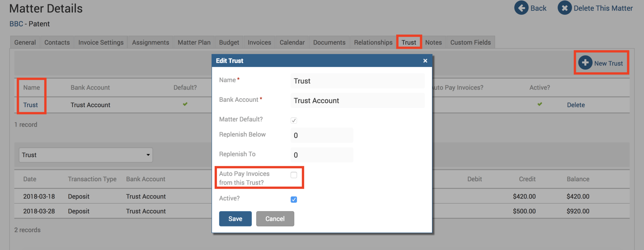This screenshot has width=644, height=250.
Task: Delete the Trust record via Delete link
Action: pos(576,105)
